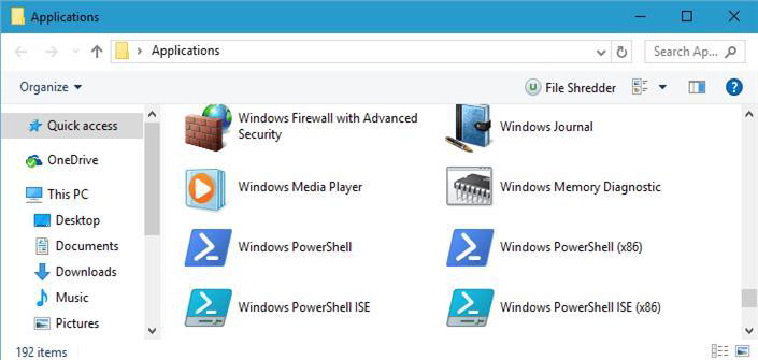Toggle the preview pane button

tap(697, 87)
